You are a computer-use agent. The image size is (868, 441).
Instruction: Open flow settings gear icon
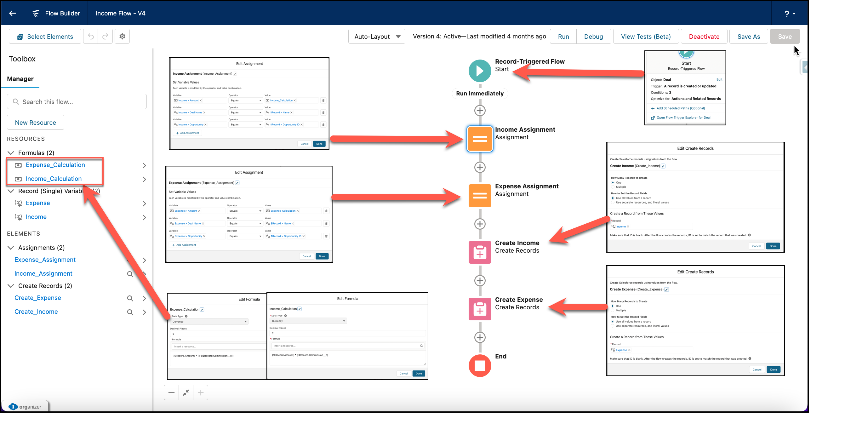click(x=122, y=37)
